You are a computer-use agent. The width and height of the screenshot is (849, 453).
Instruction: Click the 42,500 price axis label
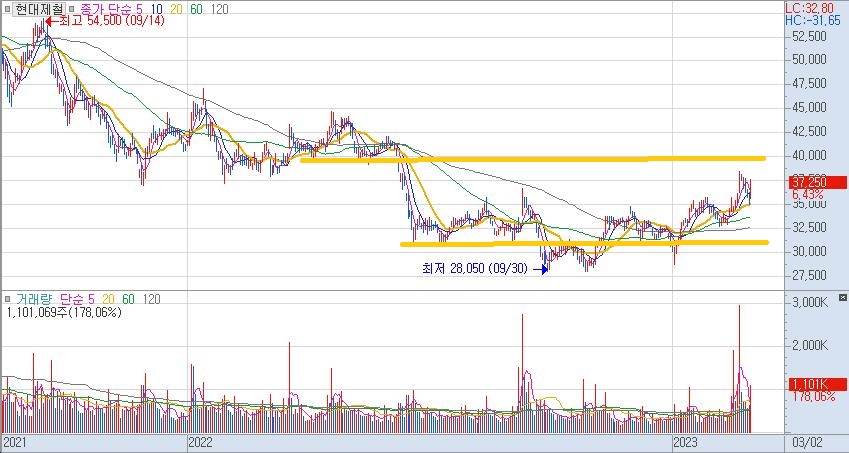[809, 132]
